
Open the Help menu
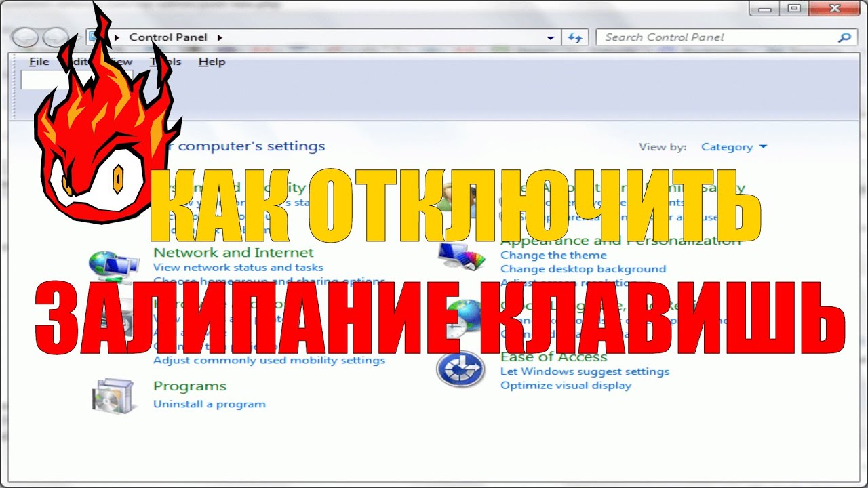(x=212, y=62)
